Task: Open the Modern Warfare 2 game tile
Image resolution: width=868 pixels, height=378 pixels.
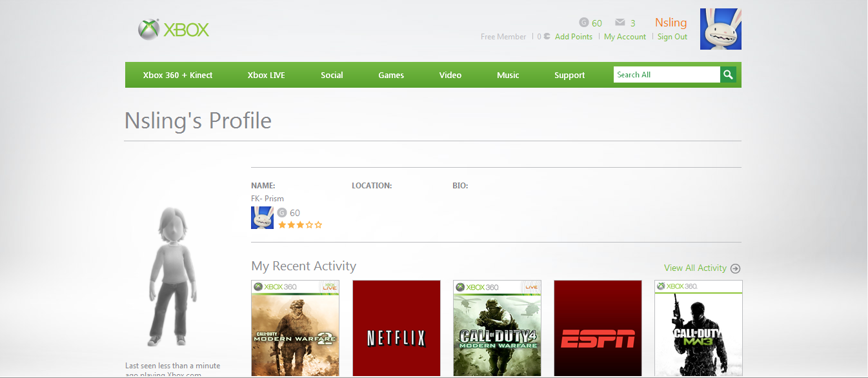Action: (295, 328)
